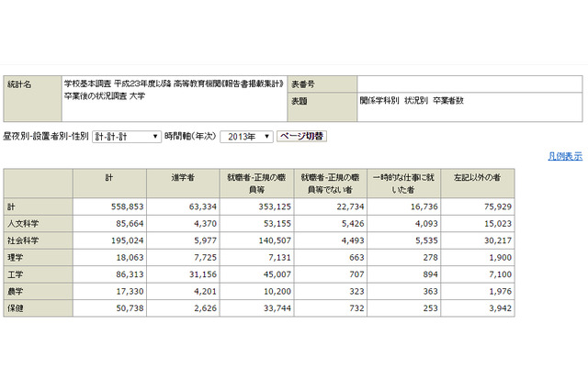588x391 pixels.
Task: Select cell value 75,929
Action: point(498,207)
